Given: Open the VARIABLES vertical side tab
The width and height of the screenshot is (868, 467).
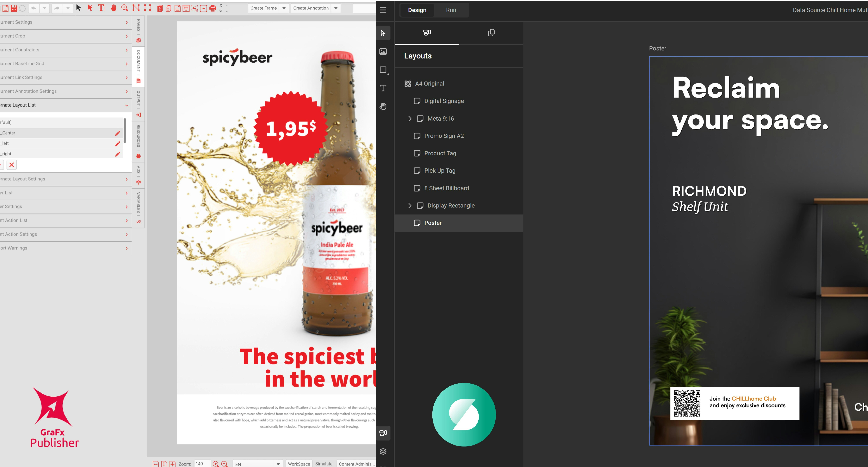Looking at the screenshot, I should (138, 207).
